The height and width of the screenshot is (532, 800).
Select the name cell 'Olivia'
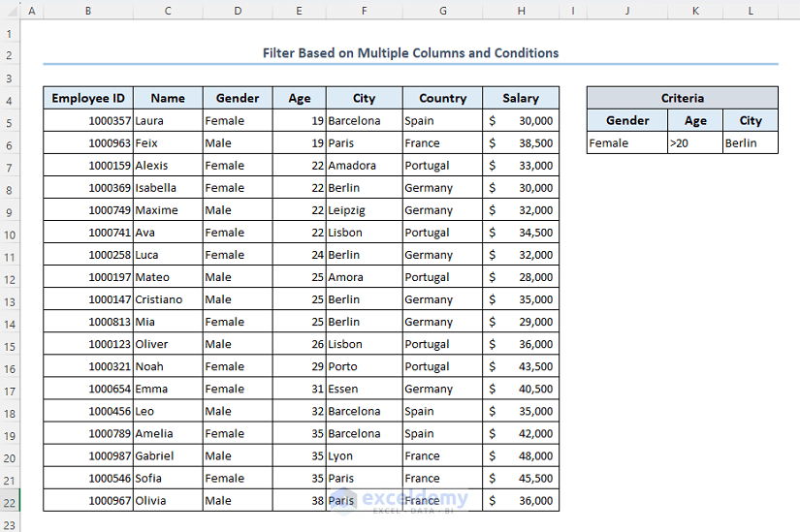click(168, 501)
